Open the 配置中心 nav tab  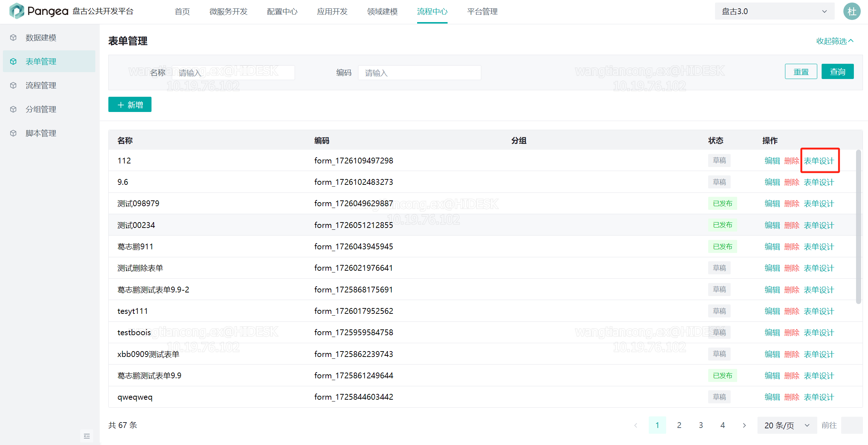point(282,12)
